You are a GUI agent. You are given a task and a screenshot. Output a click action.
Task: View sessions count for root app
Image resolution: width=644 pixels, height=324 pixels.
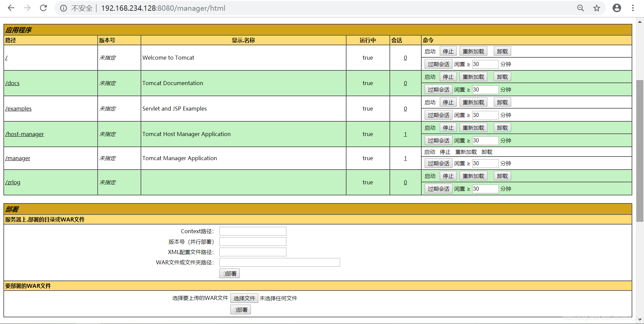click(x=405, y=58)
